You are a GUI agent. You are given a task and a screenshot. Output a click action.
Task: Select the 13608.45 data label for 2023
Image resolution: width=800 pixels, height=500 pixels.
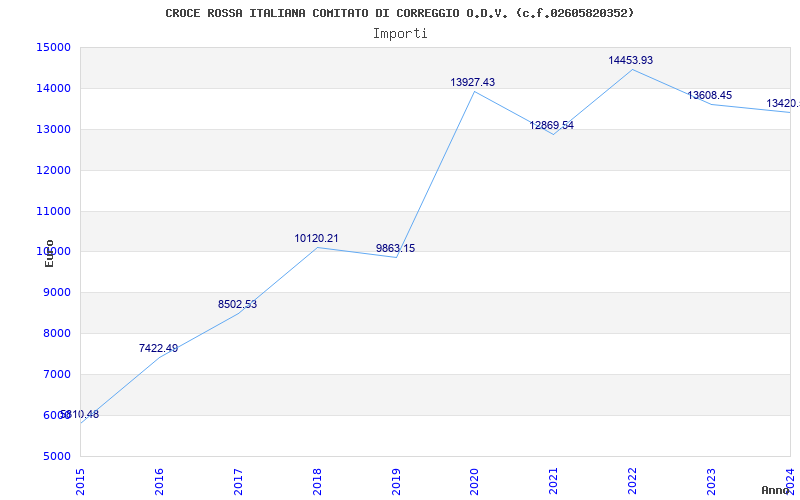click(x=710, y=95)
